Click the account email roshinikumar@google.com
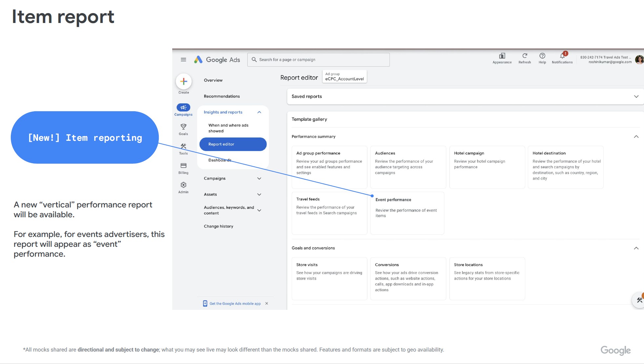The image size is (644, 364). click(610, 62)
